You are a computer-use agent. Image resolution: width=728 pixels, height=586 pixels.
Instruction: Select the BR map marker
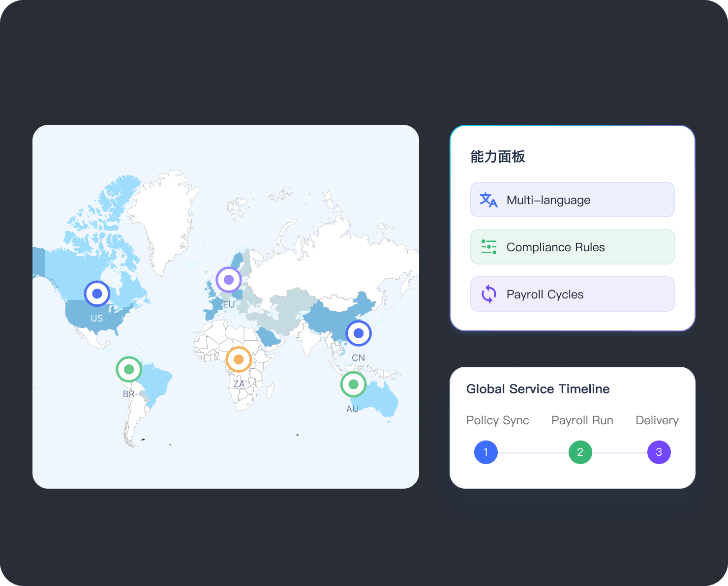129,369
